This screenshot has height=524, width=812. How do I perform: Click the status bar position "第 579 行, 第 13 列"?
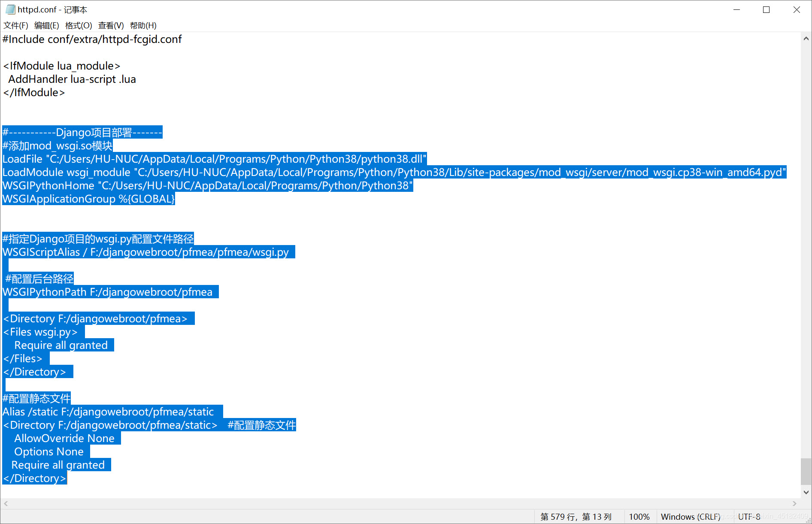576,517
